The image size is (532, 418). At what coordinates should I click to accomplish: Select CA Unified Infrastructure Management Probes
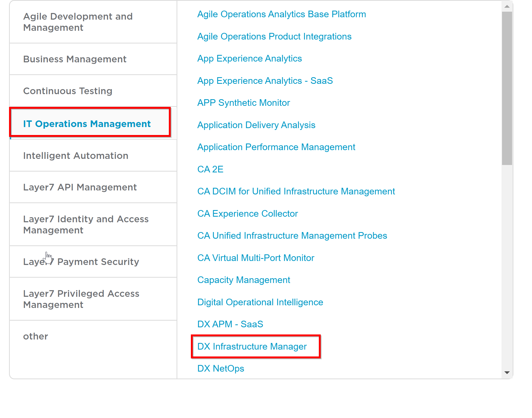(x=292, y=236)
